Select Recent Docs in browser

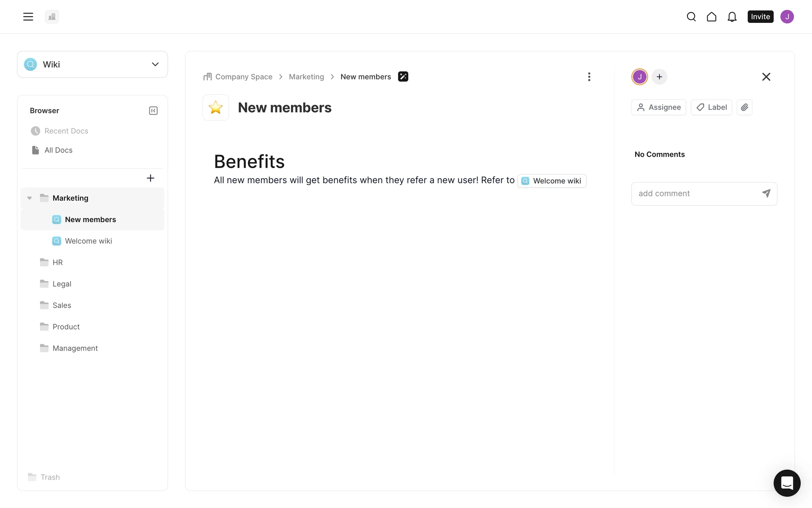(x=66, y=131)
